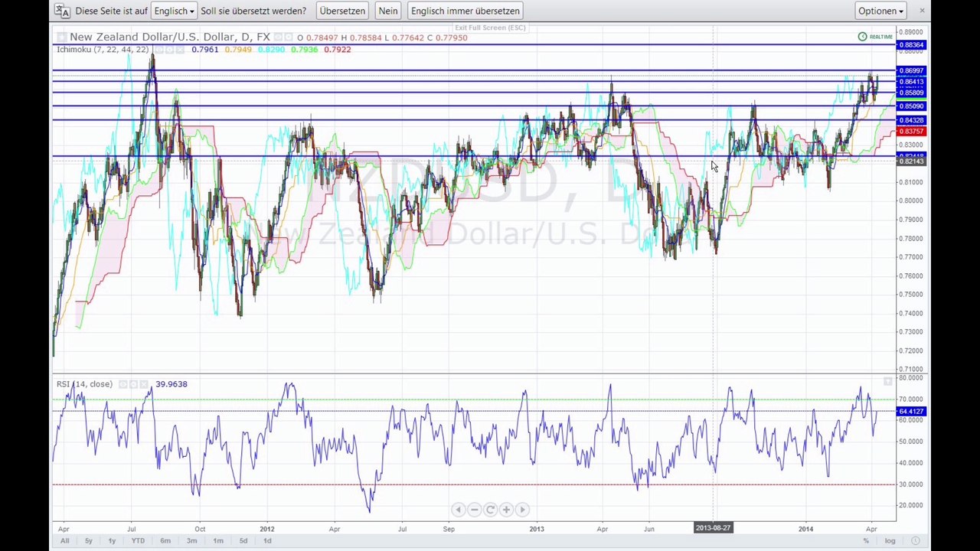Screen dimensions: 980x551
Task: Click the REALTIME status indicator
Action: click(x=875, y=37)
